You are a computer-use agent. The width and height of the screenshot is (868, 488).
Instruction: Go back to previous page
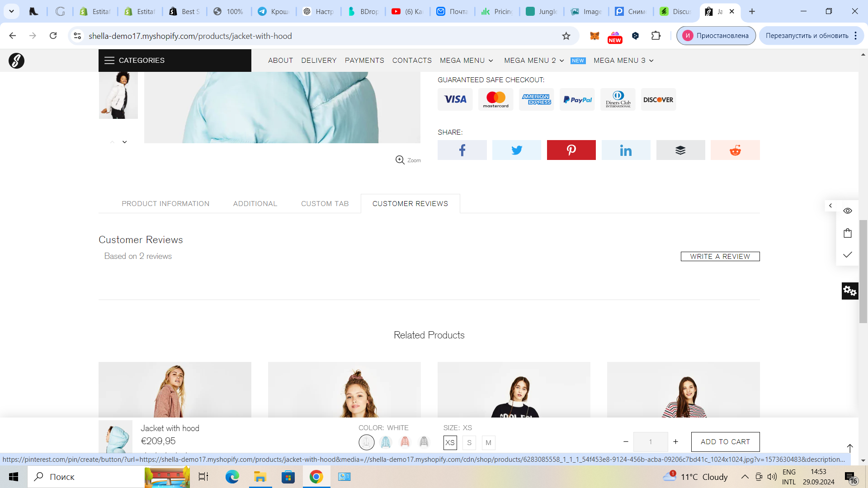tap(13, 36)
